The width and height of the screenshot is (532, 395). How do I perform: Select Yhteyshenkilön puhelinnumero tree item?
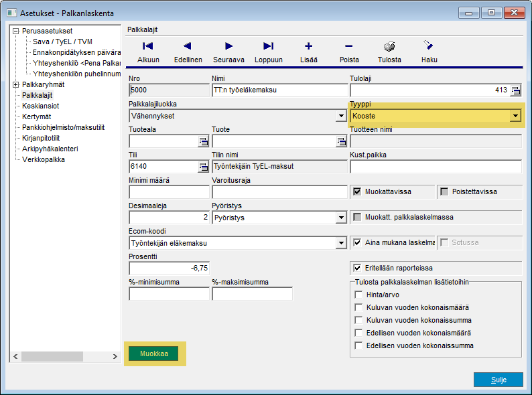(x=76, y=74)
